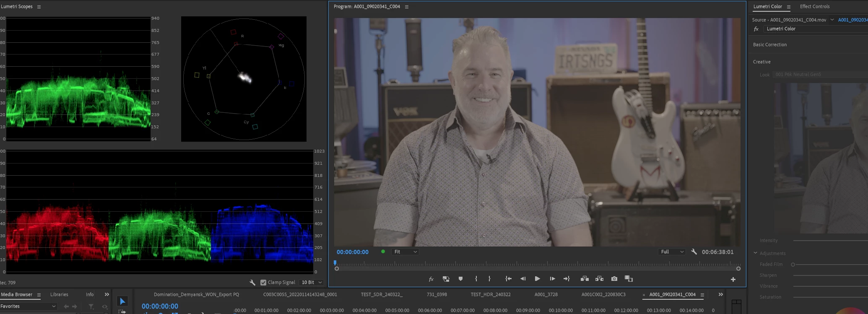Click Go to In point

pyautogui.click(x=508, y=279)
